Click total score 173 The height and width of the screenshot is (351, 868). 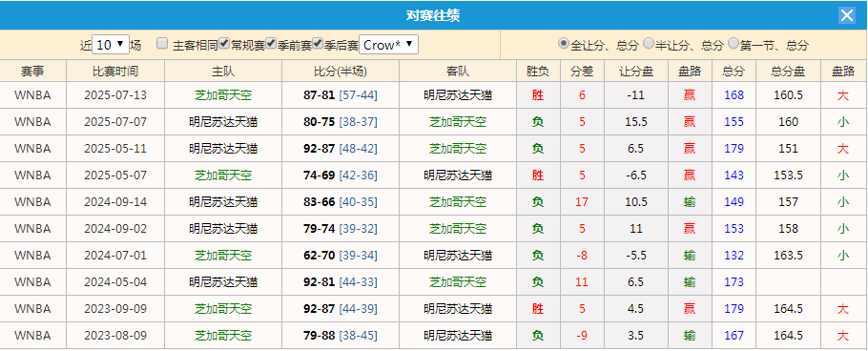click(734, 282)
